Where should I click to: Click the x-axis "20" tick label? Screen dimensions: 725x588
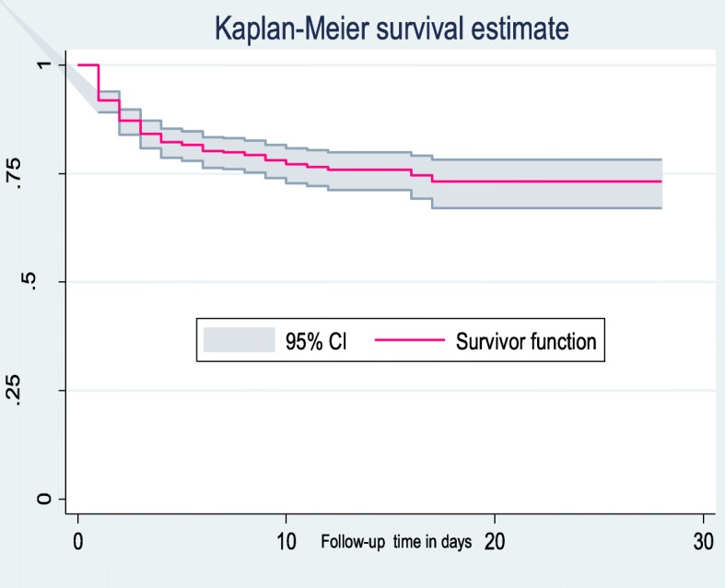coord(495,540)
